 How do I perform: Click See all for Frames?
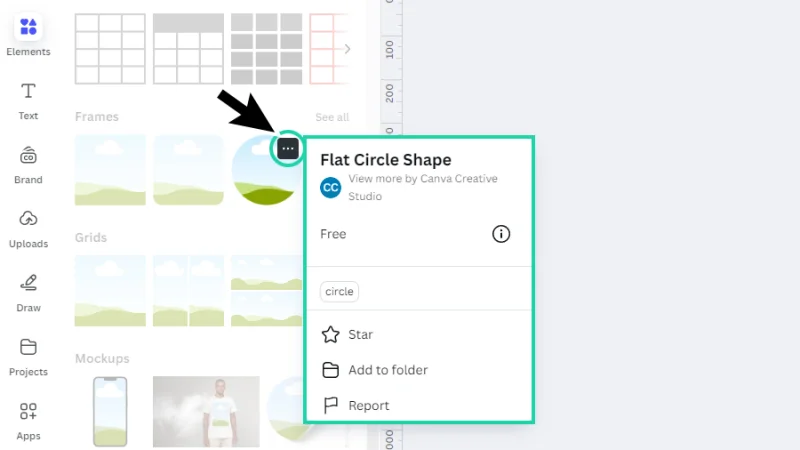(332, 117)
